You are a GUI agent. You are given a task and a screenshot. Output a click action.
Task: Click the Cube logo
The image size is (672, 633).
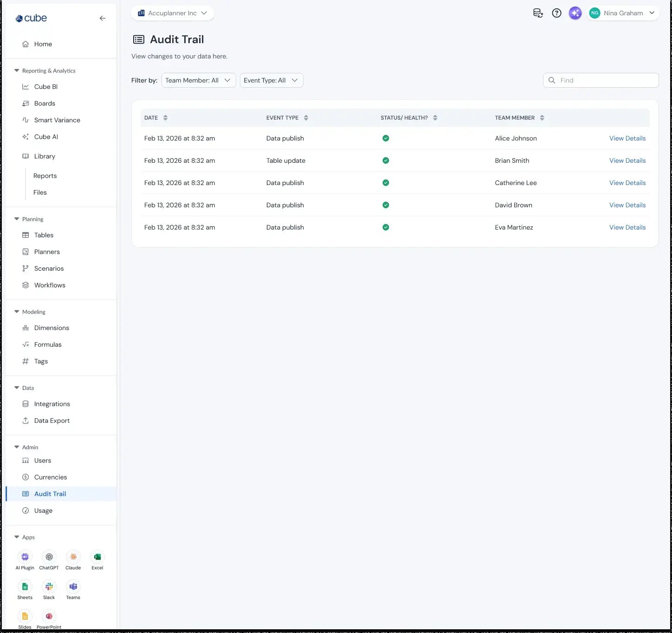[x=31, y=18]
